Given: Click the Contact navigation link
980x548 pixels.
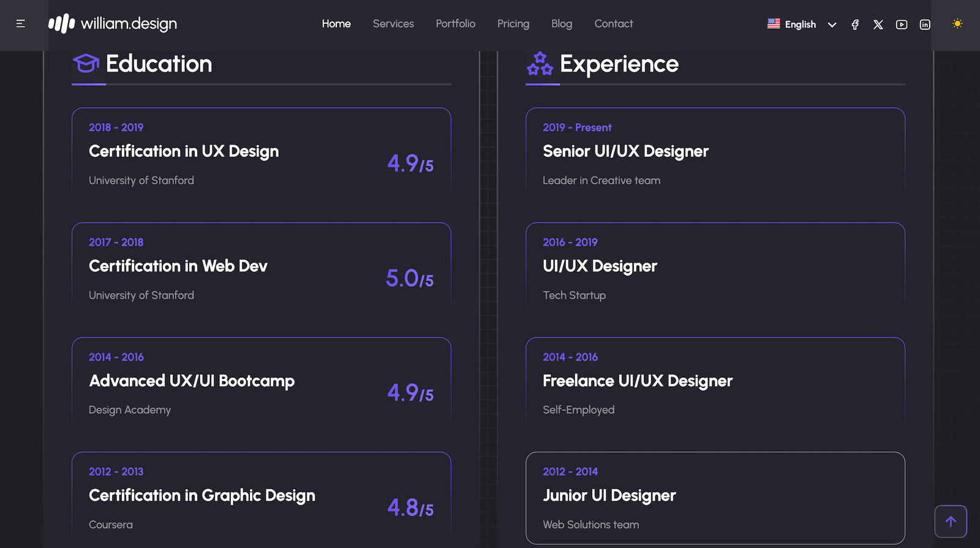Looking at the screenshot, I should 613,24.
